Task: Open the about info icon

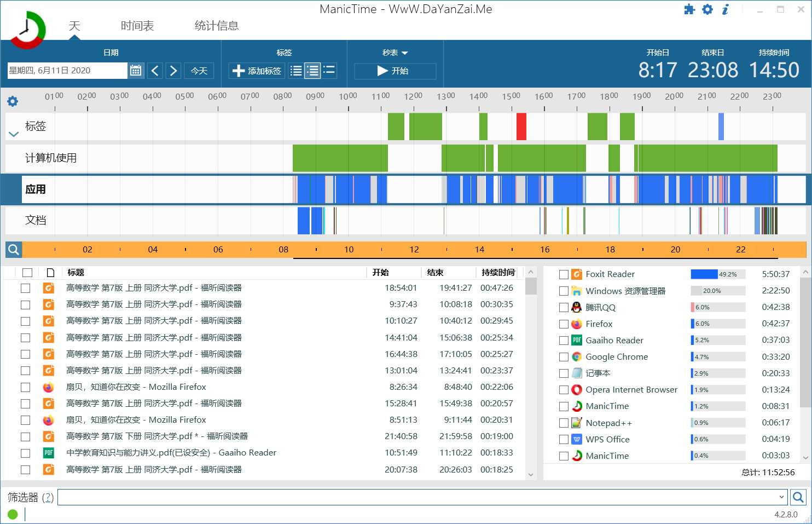Action: click(726, 9)
